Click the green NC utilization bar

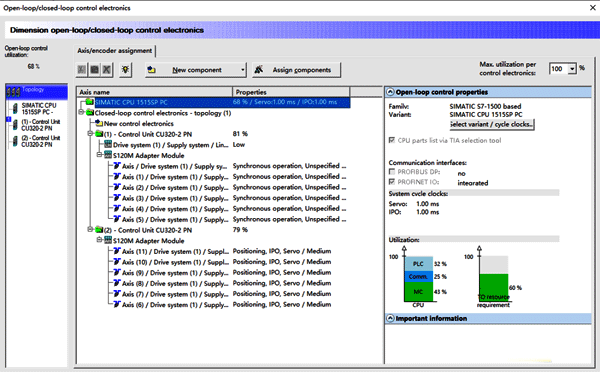pos(419,292)
